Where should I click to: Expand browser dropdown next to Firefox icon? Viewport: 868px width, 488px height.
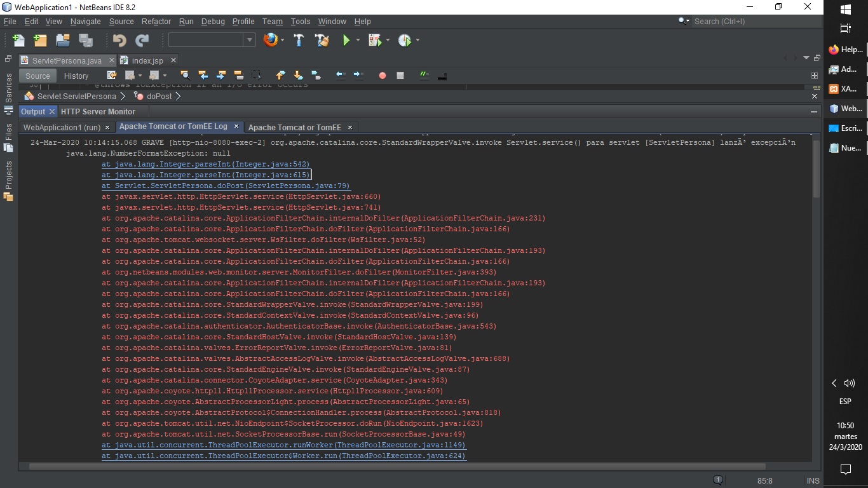pos(283,40)
